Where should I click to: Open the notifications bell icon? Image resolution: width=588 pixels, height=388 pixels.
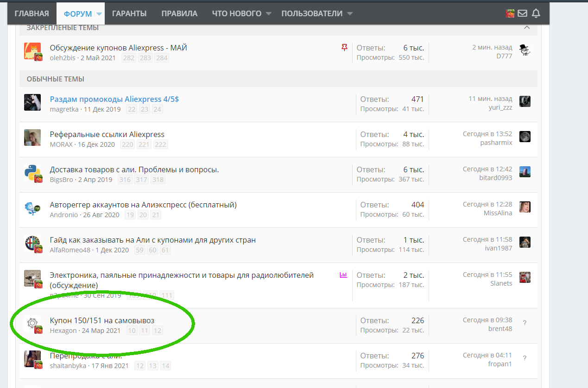(x=536, y=13)
